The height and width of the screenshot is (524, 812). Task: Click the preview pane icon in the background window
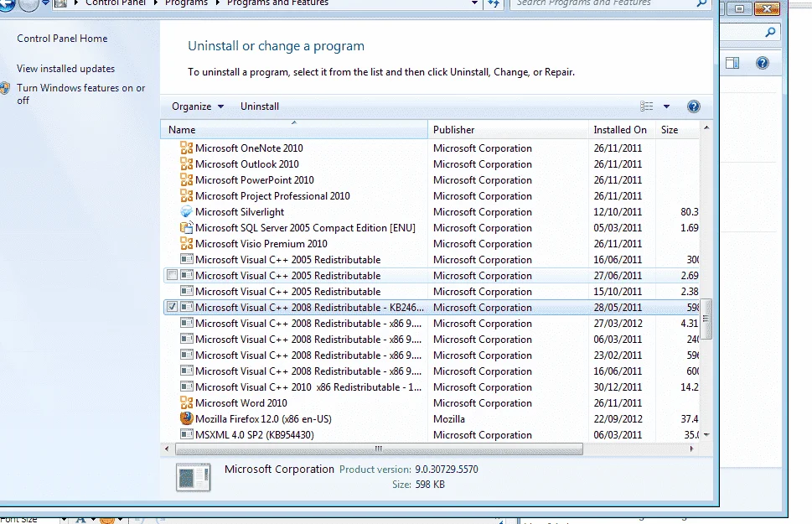(x=732, y=63)
